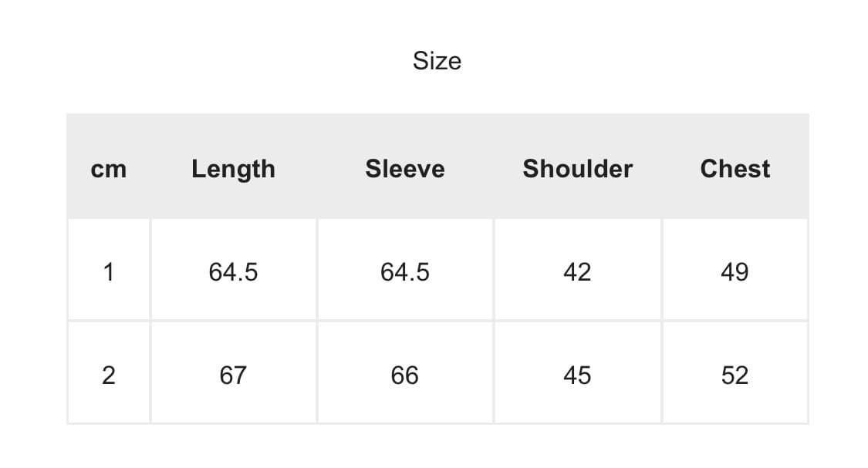Select the Length column header
868x468 pixels.
pyautogui.click(x=233, y=169)
